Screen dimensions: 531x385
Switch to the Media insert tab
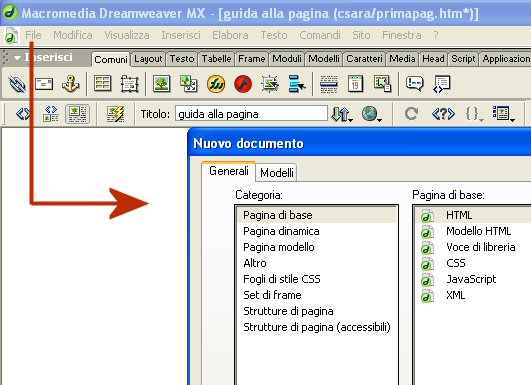pyautogui.click(x=402, y=59)
